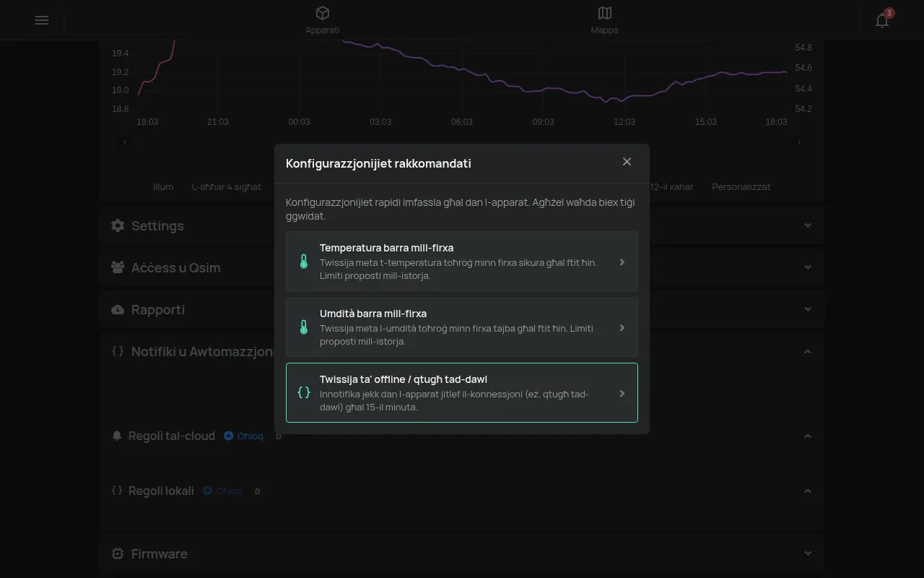Create a new Regoli tal-cloud rule

pyautogui.click(x=244, y=436)
